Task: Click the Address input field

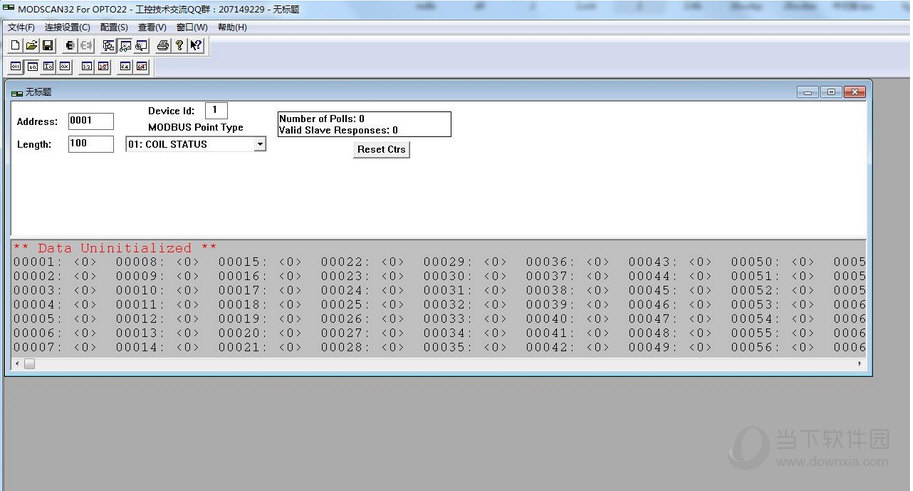Action: point(90,121)
